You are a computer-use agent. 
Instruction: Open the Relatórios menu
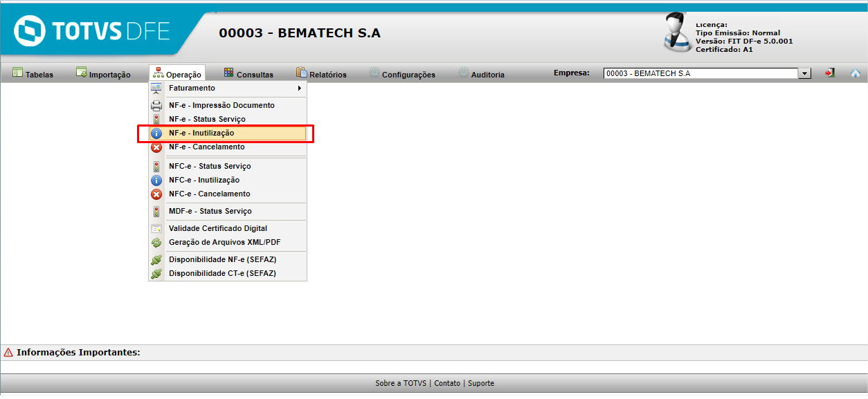tap(321, 74)
